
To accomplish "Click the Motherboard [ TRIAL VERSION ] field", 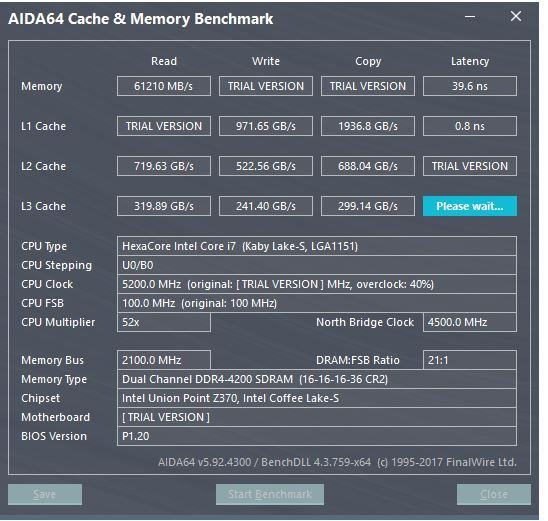I will tap(317, 417).
